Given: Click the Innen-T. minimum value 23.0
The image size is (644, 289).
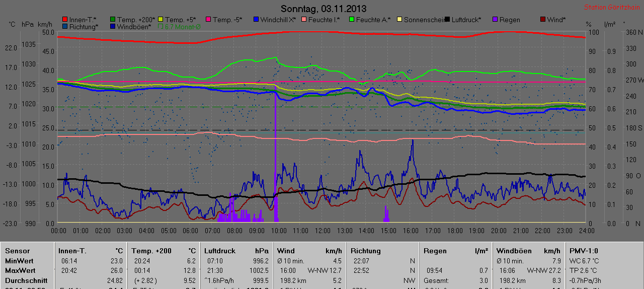Looking at the screenshot, I should tap(116, 261).
